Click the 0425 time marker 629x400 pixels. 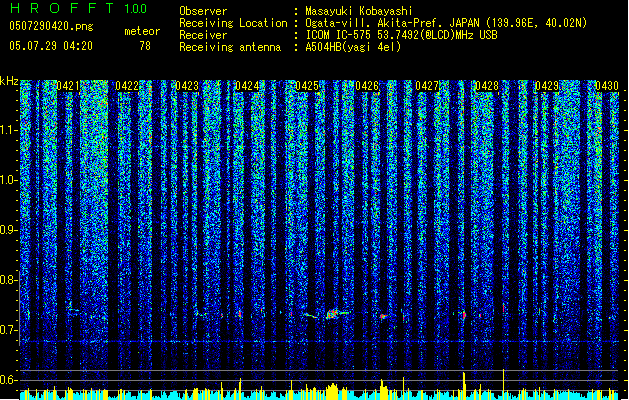click(307, 86)
